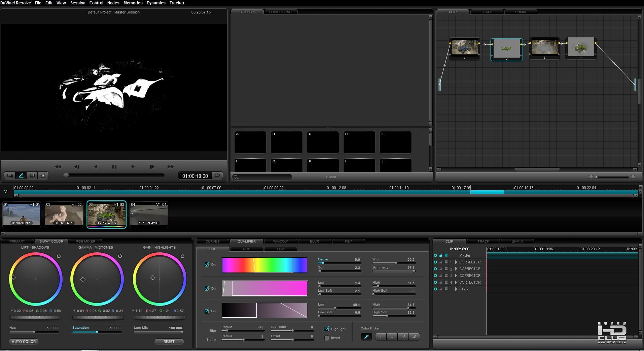Activate the qualifier eyedropper icon under viewer

pos(21,175)
